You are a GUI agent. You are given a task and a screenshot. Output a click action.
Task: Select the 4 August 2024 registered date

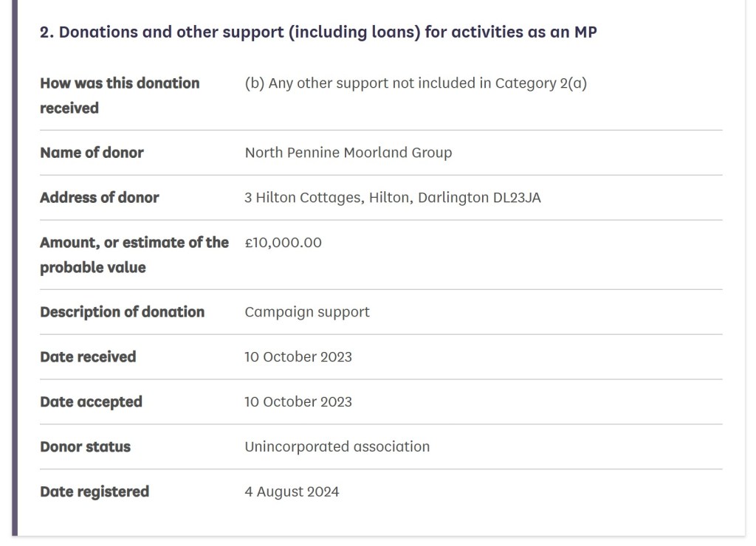pyautogui.click(x=292, y=492)
